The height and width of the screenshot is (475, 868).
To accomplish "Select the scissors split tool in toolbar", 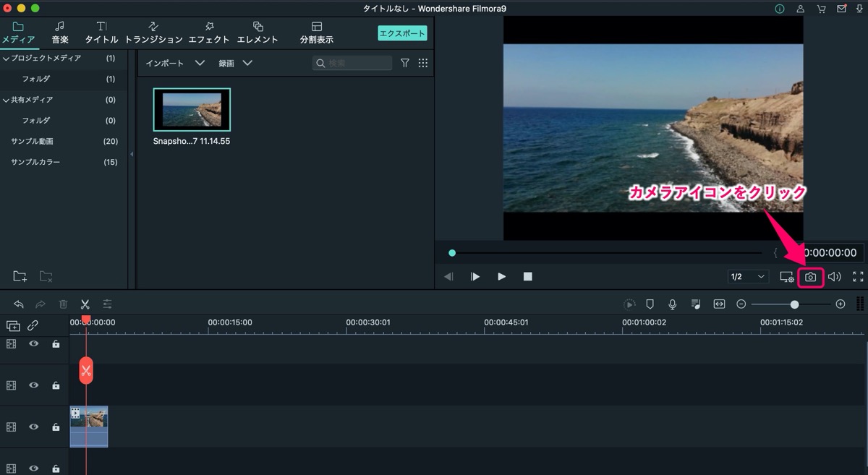I will (x=85, y=304).
